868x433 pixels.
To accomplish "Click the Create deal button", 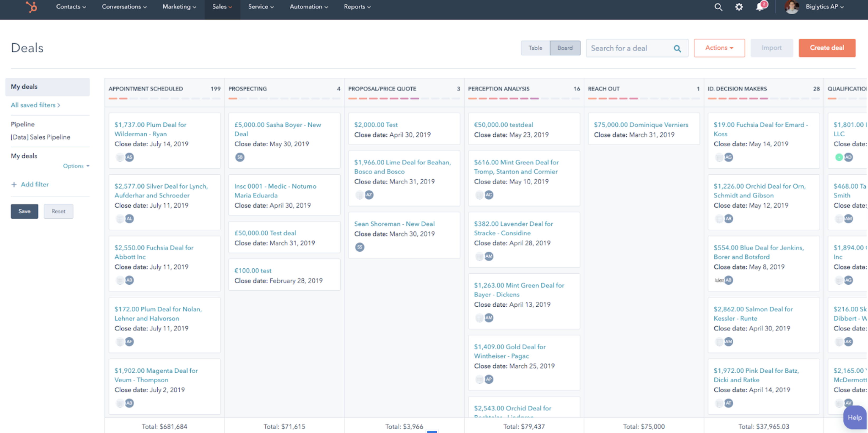I will point(827,48).
